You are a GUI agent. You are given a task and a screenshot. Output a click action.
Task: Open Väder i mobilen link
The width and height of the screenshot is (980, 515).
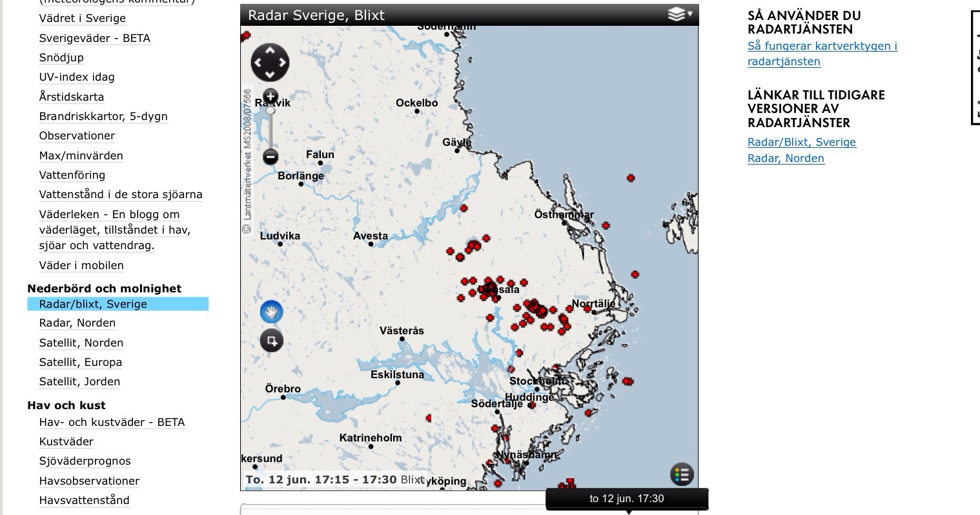[81, 265]
